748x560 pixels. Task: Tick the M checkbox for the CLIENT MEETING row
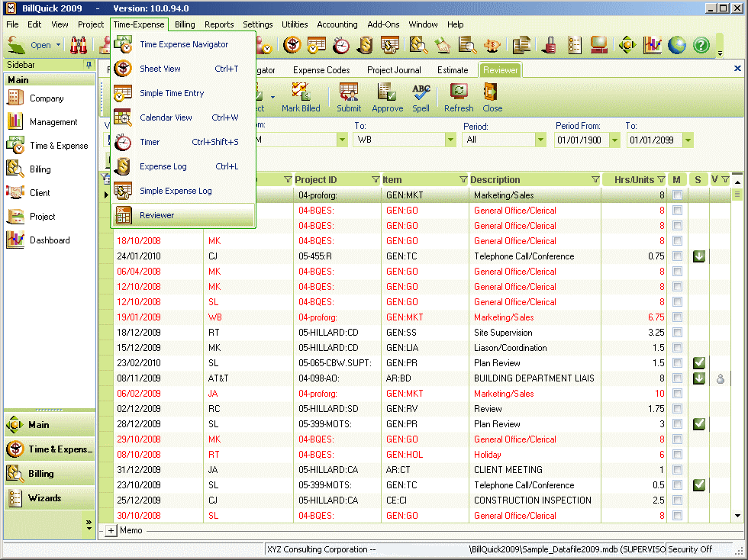[677, 470]
